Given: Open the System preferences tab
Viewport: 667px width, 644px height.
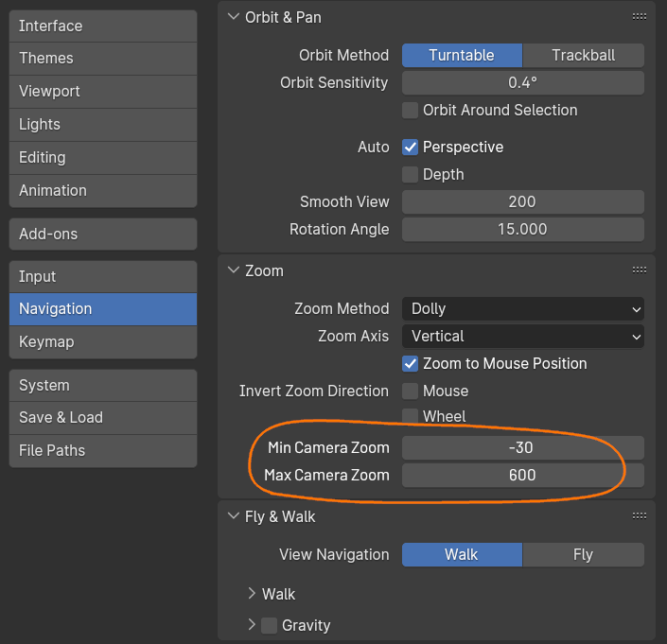Looking at the screenshot, I should 103,386.
